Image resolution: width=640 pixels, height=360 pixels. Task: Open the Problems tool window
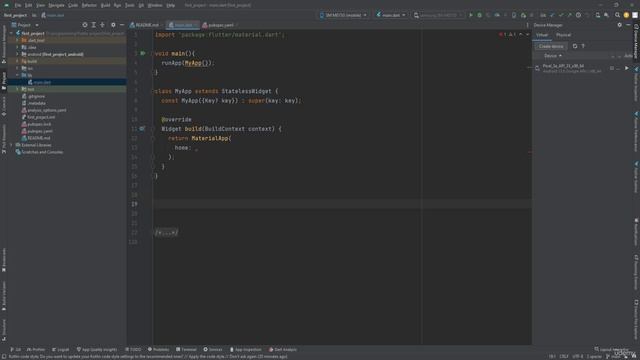click(x=158, y=349)
